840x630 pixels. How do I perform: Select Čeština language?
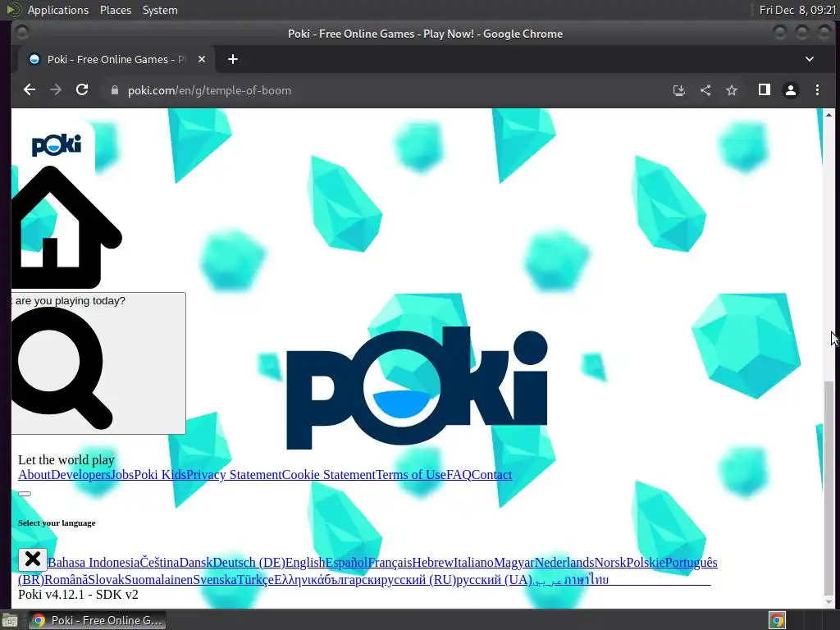pos(159,563)
